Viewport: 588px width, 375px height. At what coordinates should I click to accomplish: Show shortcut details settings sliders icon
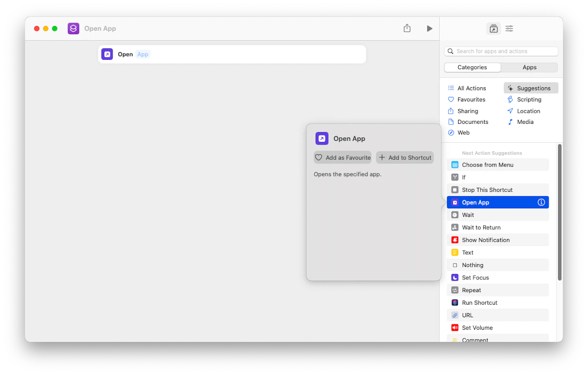(509, 28)
